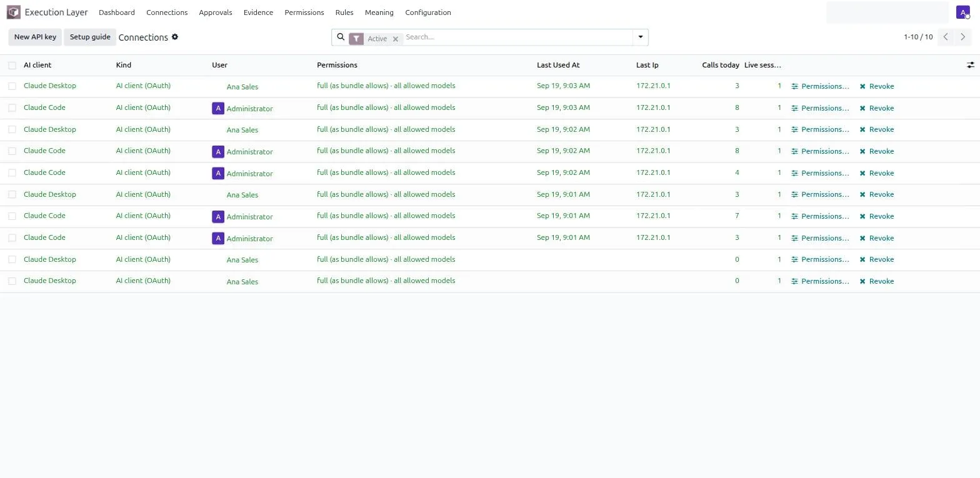Viewport: 980px width, 478px height.
Task: Open the Rules menu
Action: click(x=344, y=12)
